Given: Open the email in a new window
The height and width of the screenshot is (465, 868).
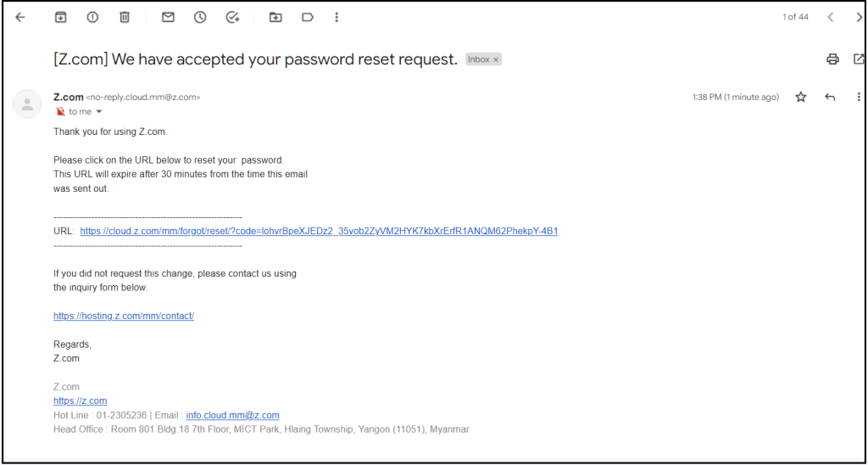Looking at the screenshot, I should click(859, 59).
